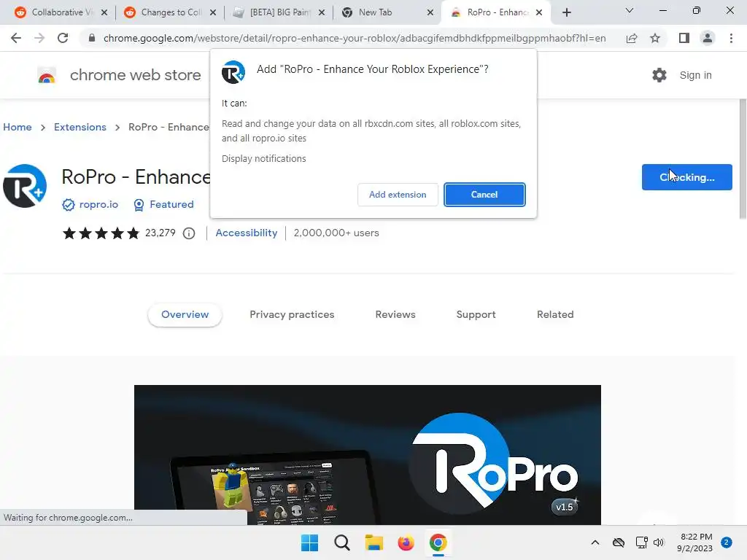Reload the current page

click(63, 38)
